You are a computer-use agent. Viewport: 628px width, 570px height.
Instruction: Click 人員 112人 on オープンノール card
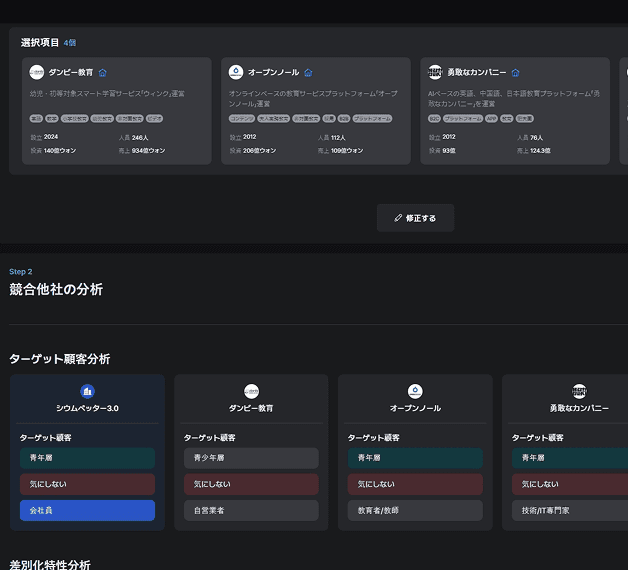tap(332, 137)
